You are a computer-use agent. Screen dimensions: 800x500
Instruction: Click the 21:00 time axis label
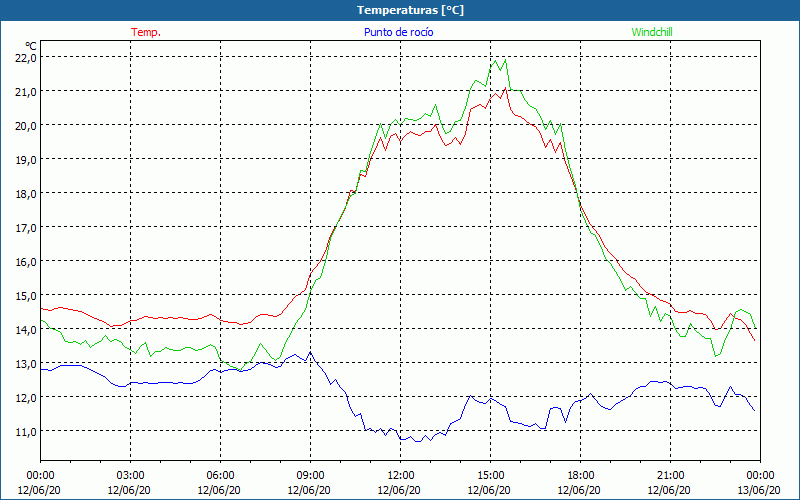click(670, 476)
